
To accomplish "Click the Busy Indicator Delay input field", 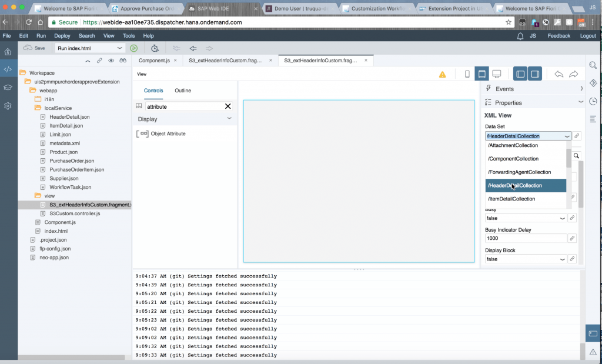I will pos(526,238).
